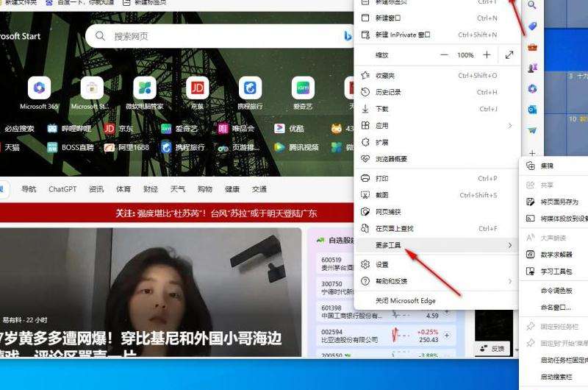This screenshot has width=588, height=390.
Task: Select 学习工具包 in the submenu
Action: point(554,271)
